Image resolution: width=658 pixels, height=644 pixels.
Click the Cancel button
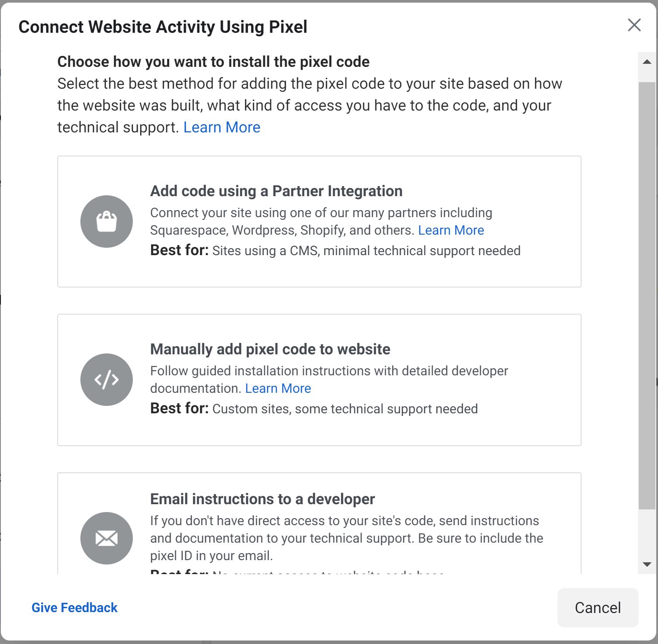point(598,608)
